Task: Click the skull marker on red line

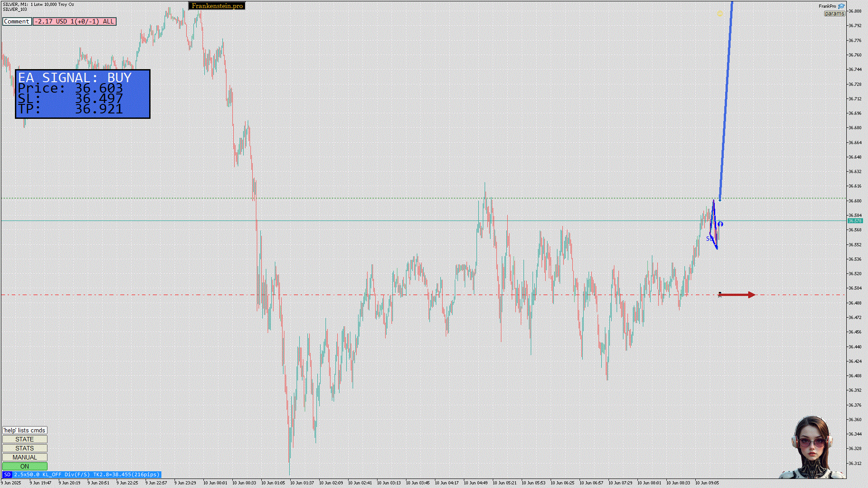Action: point(720,295)
